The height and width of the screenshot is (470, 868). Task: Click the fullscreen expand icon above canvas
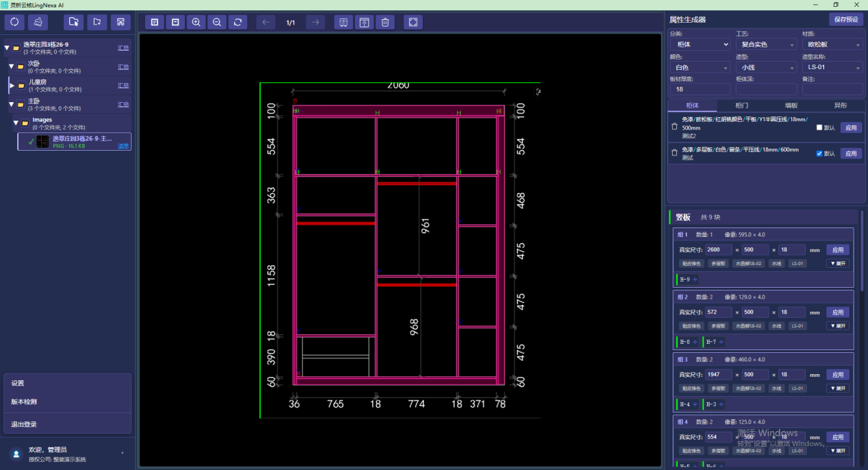click(413, 23)
